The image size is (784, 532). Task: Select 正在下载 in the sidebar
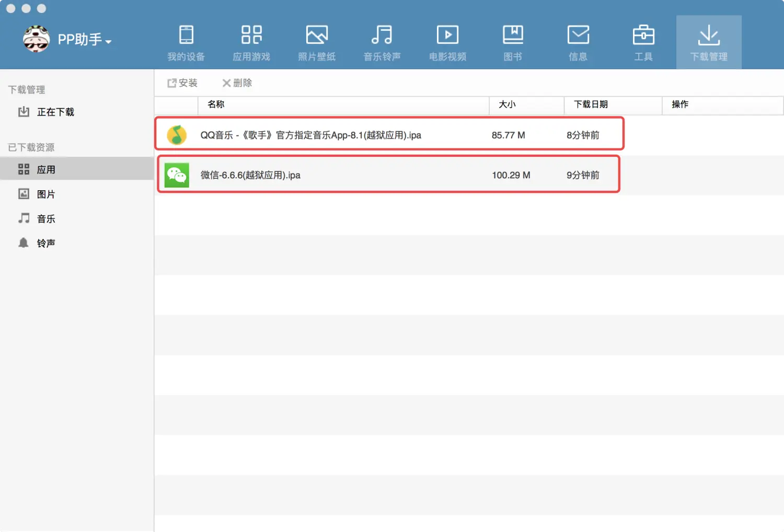pyautogui.click(x=77, y=112)
